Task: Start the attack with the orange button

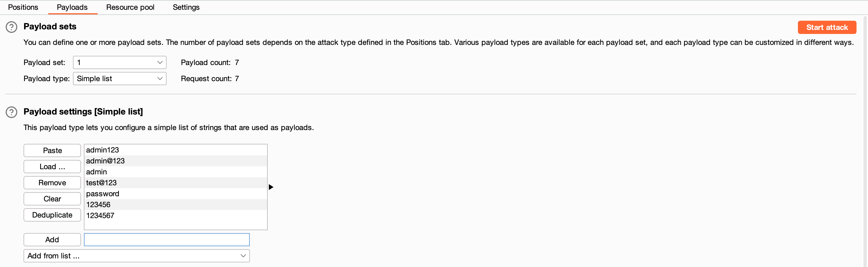Action: coord(827,27)
